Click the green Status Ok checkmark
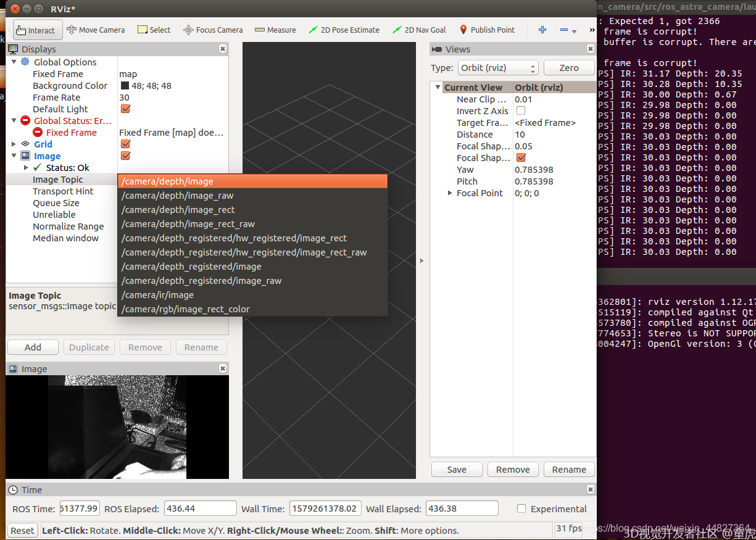756x540 pixels. pyautogui.click(x=38, y=167)
